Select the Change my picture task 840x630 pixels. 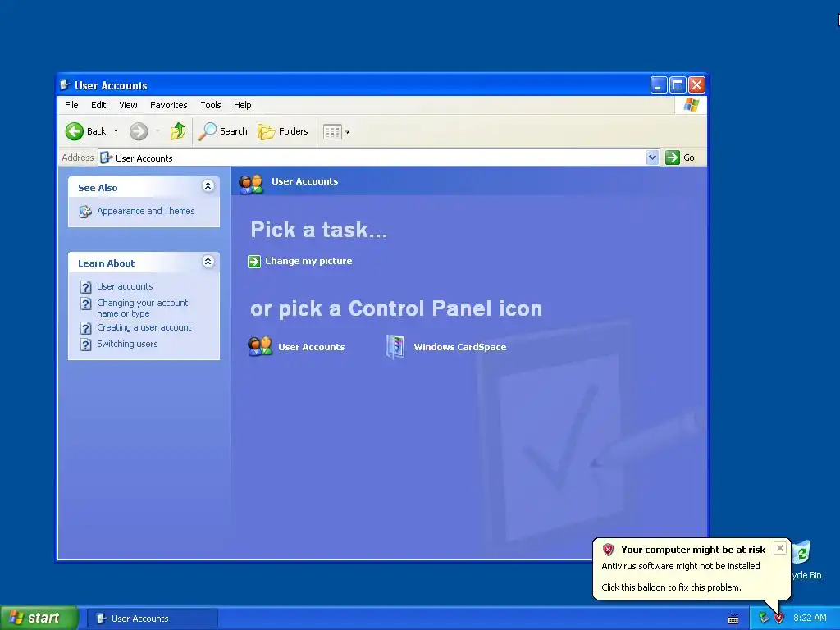tap(308, 261)
